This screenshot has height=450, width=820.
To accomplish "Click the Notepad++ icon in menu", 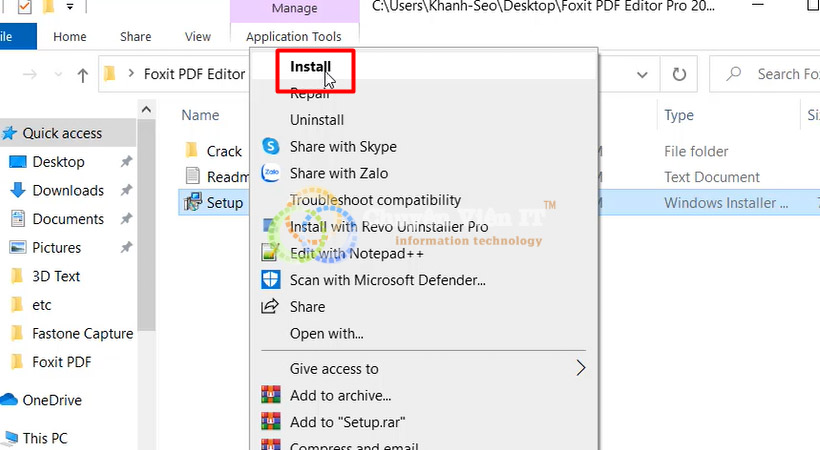I will click(270, 253).
